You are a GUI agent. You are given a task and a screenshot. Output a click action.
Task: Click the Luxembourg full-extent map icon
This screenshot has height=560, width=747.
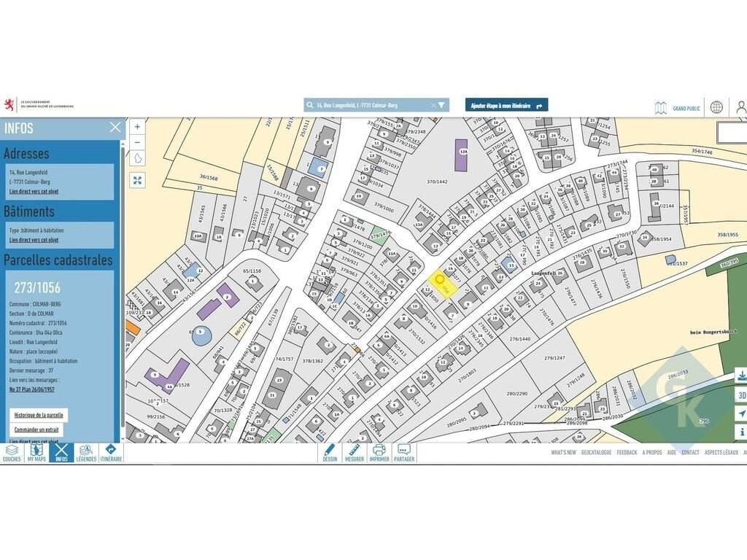click(137, 158)
